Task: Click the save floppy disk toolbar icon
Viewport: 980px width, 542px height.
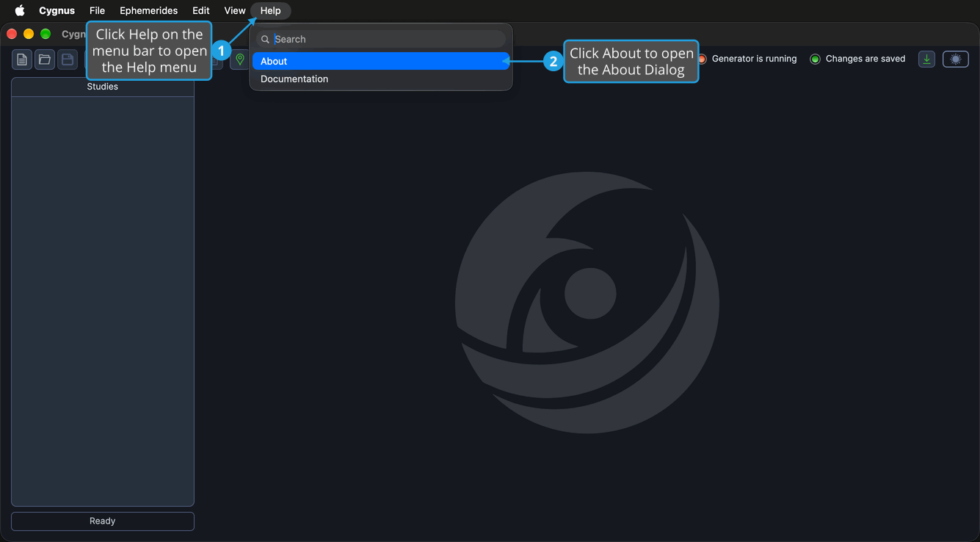Action: (x=68, y=59)
